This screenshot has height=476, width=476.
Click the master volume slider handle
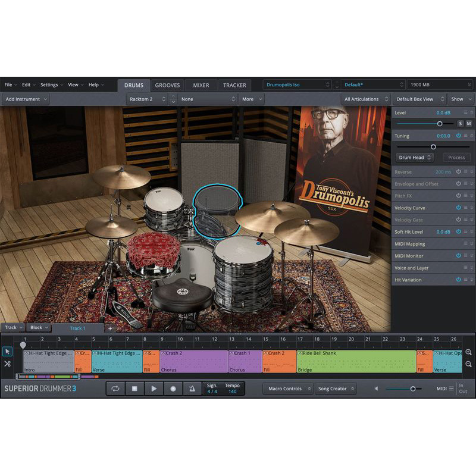tap(413, 389)
